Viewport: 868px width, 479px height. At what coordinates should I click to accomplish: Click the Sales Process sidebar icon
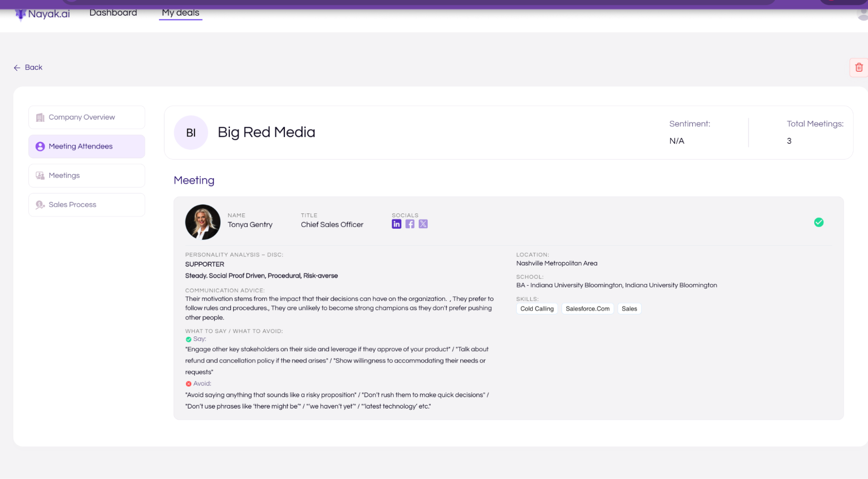pyautogui.click(x=40, y=205)
